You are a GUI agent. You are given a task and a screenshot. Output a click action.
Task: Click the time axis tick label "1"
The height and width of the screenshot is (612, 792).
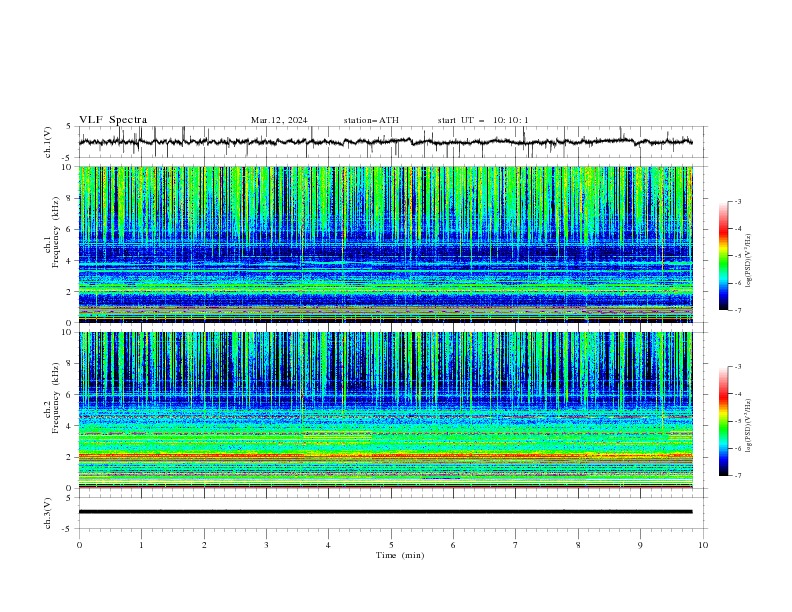(141, 545)
